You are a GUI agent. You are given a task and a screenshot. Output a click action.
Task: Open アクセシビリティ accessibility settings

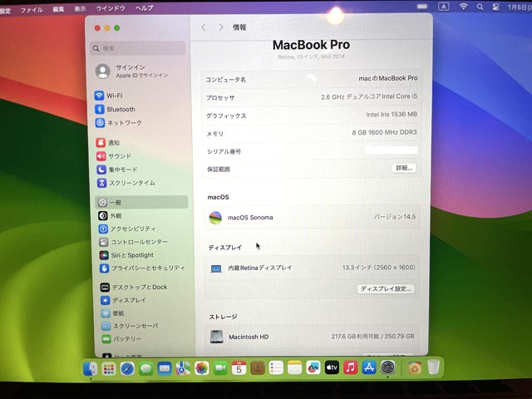133,229
